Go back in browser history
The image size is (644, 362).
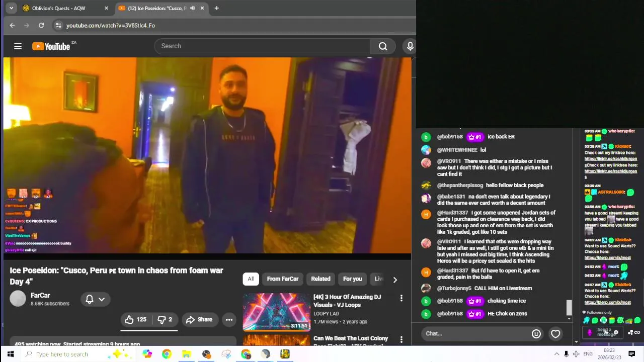point(12,25)
